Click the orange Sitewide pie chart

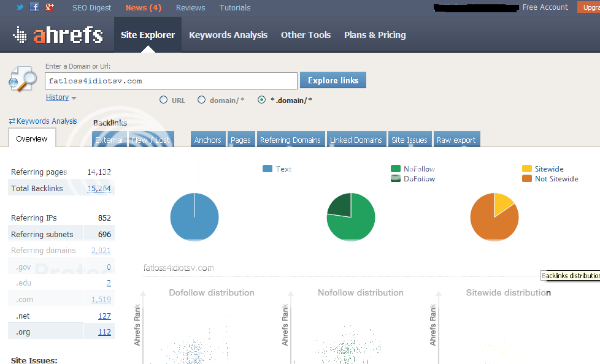[494, 217]
